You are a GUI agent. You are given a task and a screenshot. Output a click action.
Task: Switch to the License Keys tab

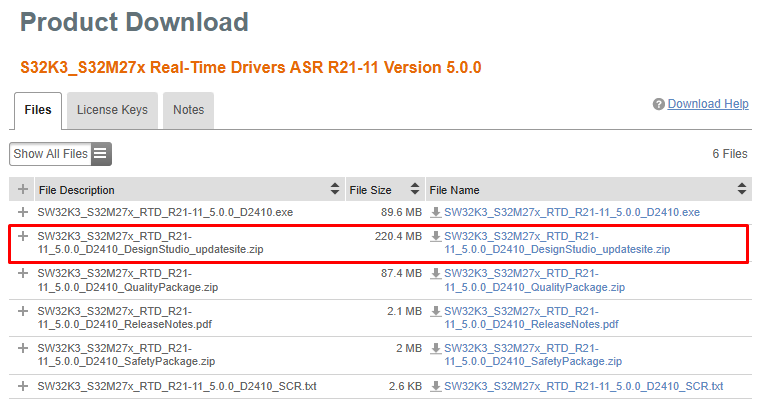(112, 110)
